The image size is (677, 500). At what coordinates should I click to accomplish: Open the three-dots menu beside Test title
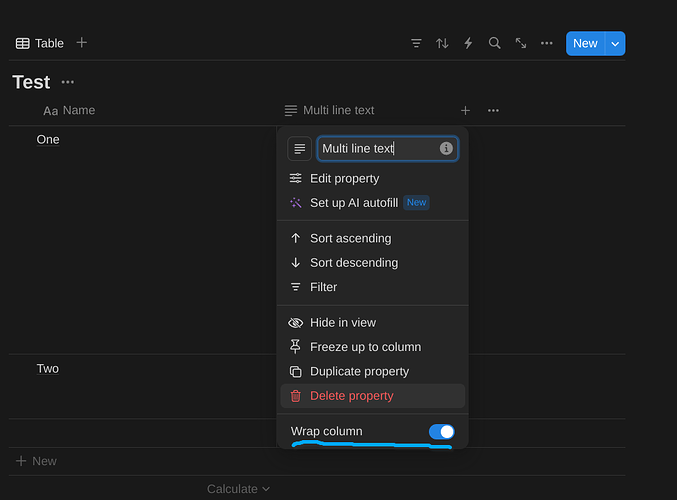[x=68, y=82]
